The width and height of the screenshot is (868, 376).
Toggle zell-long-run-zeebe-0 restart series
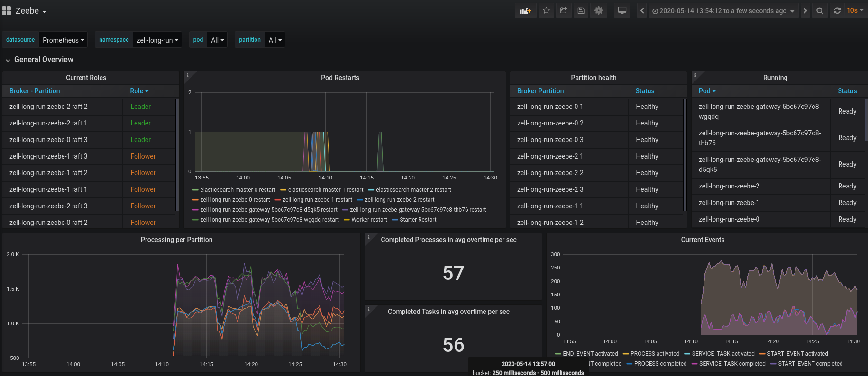[x=235, y=200]
